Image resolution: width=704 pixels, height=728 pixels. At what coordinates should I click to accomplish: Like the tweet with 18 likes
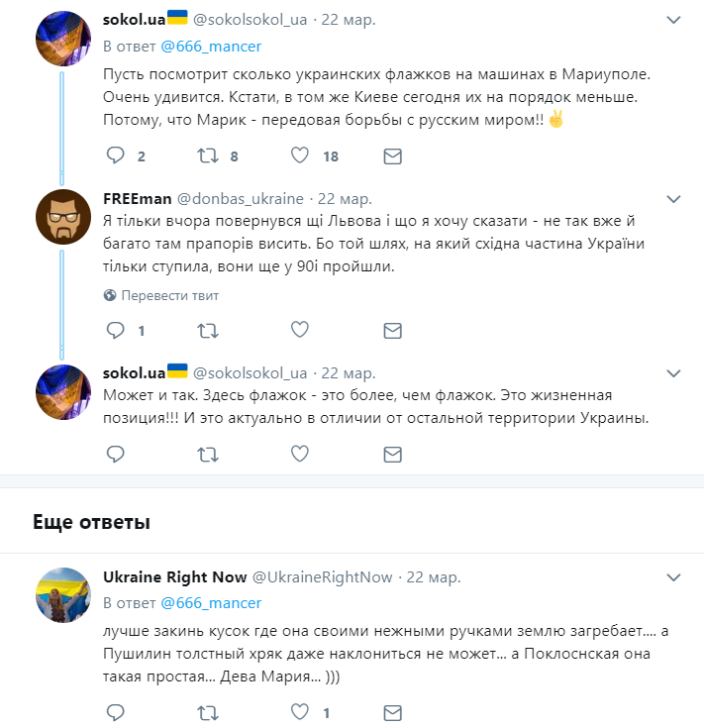(x=300, y=156)
